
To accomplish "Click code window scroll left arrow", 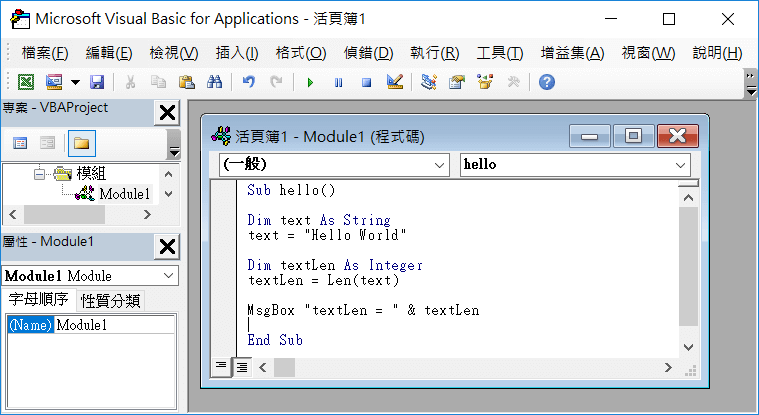I will [263, 368].
